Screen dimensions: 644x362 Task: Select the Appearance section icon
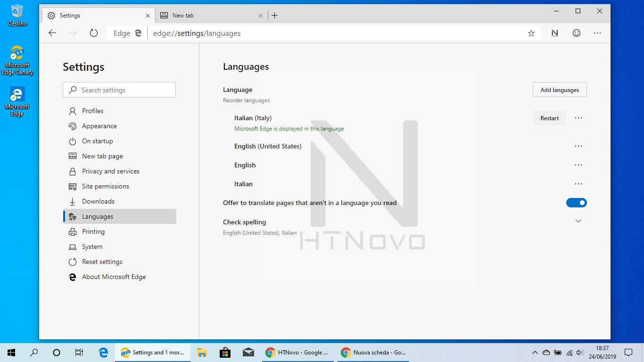[72, 126]
